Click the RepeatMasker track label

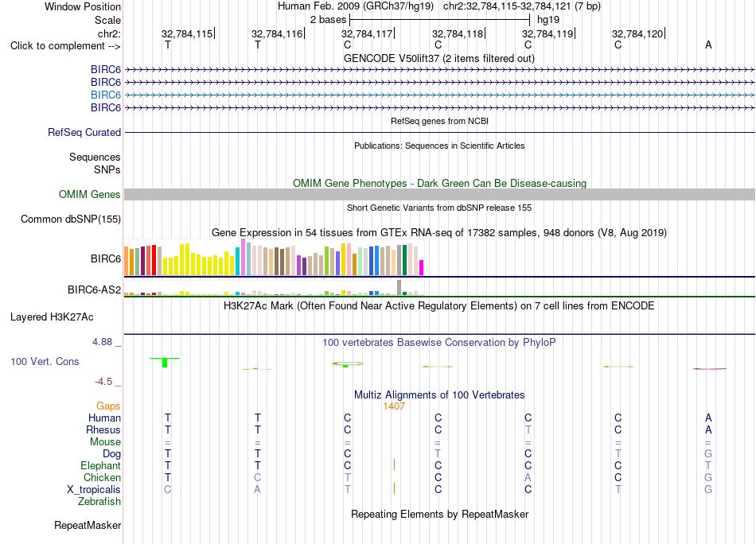(88, 525)
